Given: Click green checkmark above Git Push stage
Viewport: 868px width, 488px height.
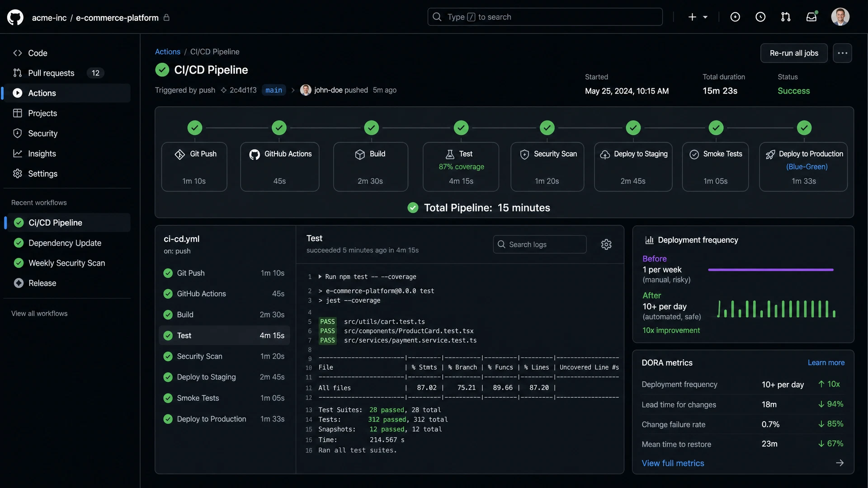Looking at the screenshot, I should [195, 128].
